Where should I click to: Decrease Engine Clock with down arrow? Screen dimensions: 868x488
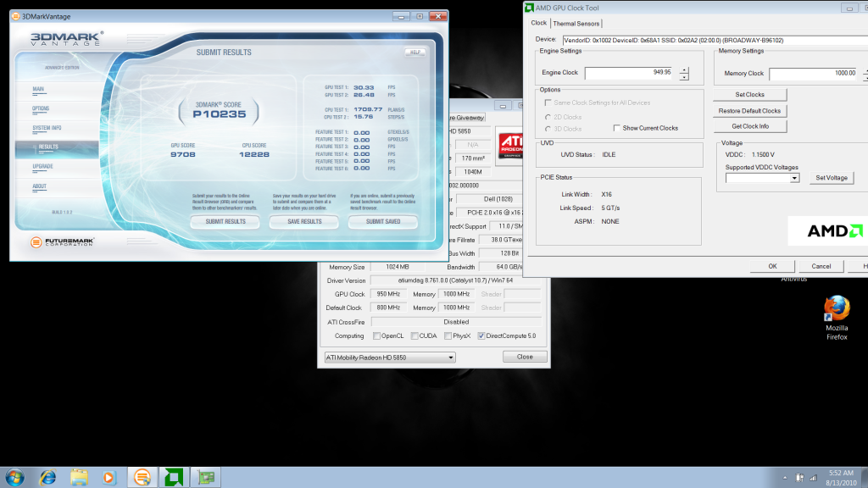[684, 77]
